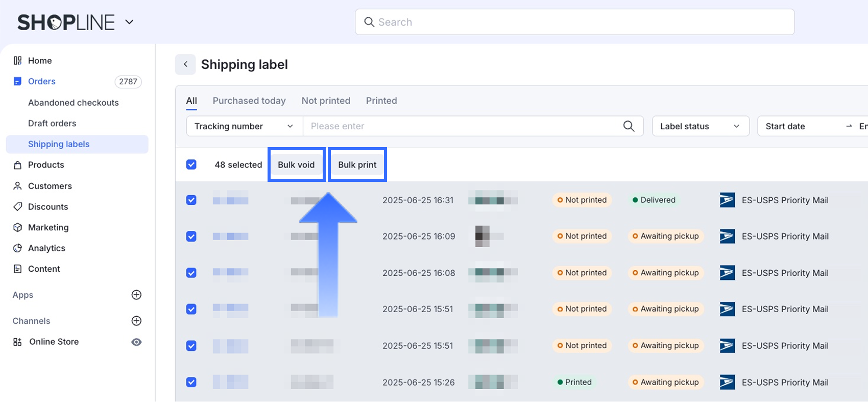This screenshot has height=402, width=868.
Task: Uncheck the row dated 2025-06-25 16:31
Action: (191, 200)
